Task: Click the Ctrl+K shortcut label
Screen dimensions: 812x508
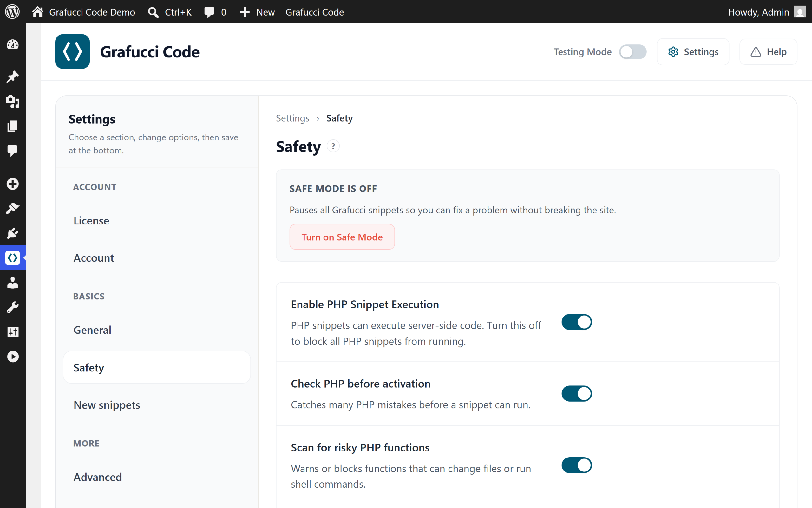Action: (178, 12)
